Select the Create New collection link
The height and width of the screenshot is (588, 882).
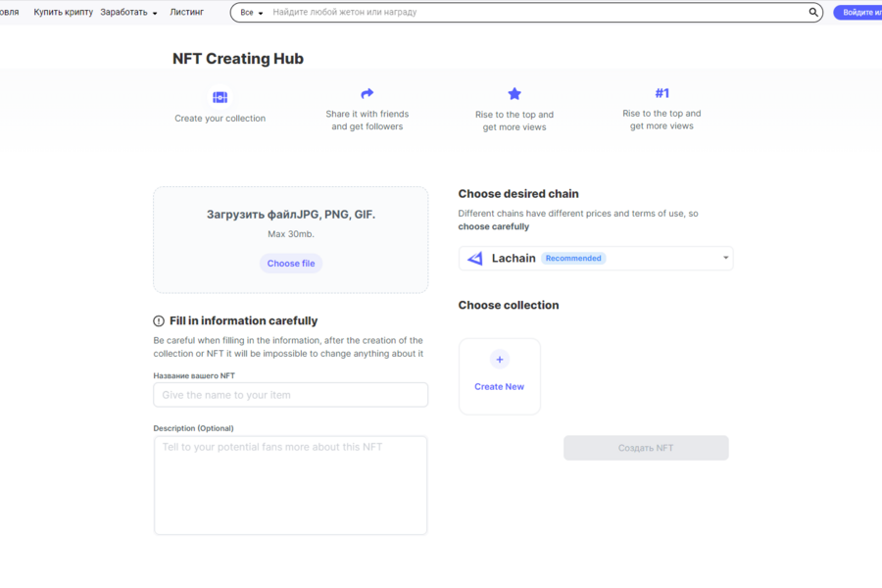(499, 387)
